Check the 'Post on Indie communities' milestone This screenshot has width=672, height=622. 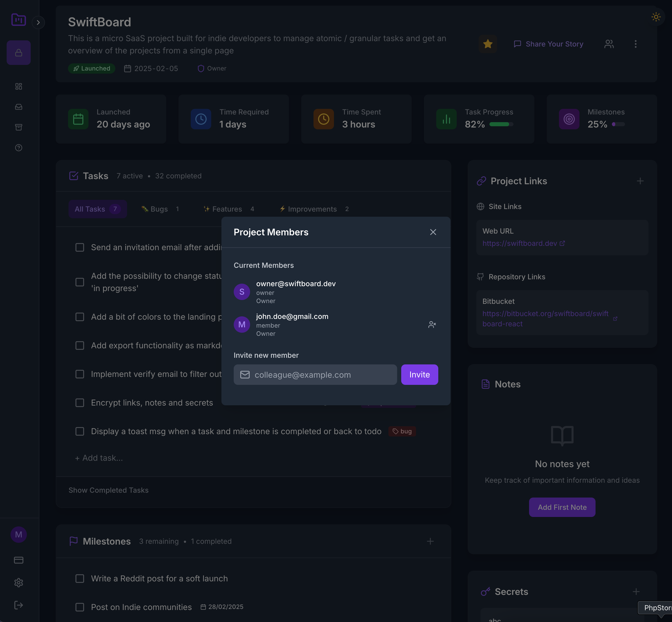pos(80,607)
